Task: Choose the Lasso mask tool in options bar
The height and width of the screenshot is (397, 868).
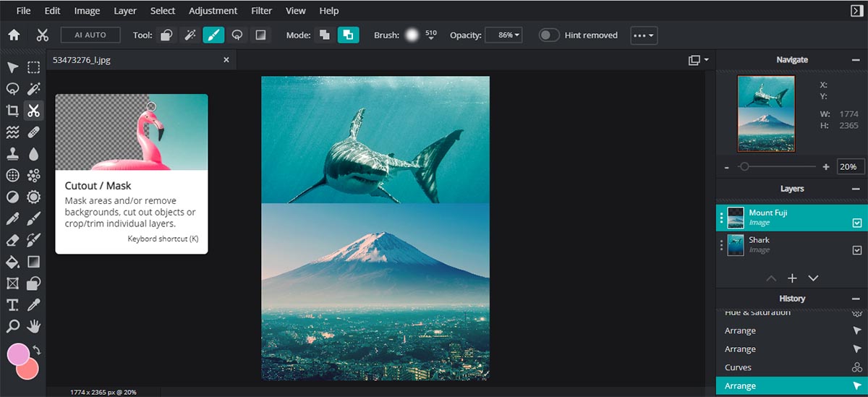Action: [237, 35]
